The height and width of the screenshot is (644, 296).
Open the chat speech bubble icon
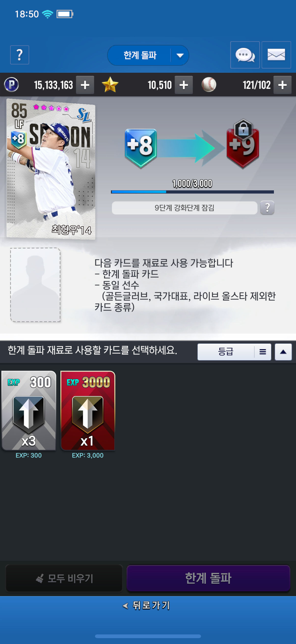tap(245, 55)
